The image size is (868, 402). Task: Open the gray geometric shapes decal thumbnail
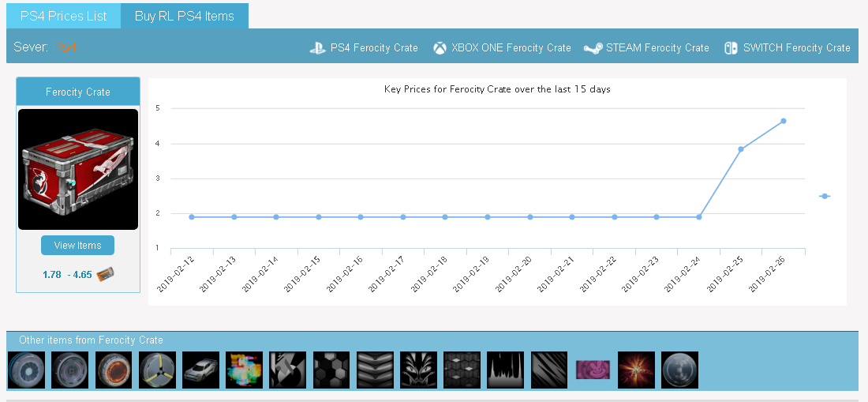click(288, 370)
